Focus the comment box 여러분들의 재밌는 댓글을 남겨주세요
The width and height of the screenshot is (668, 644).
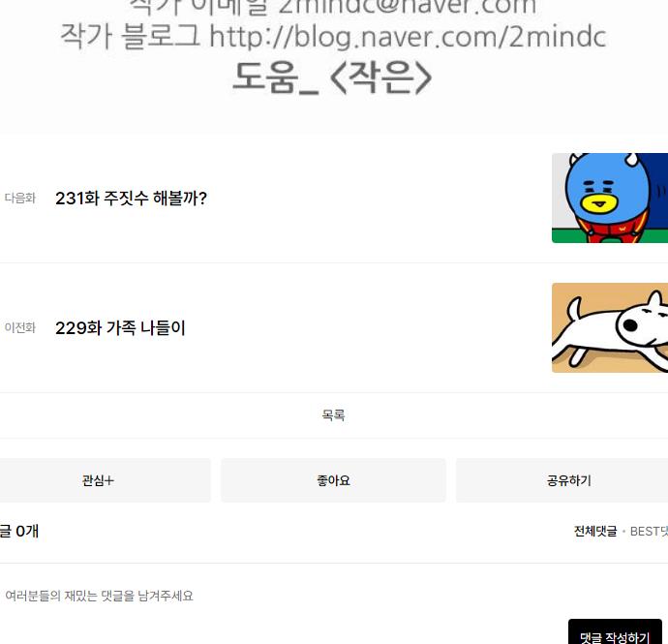point(99,596)
